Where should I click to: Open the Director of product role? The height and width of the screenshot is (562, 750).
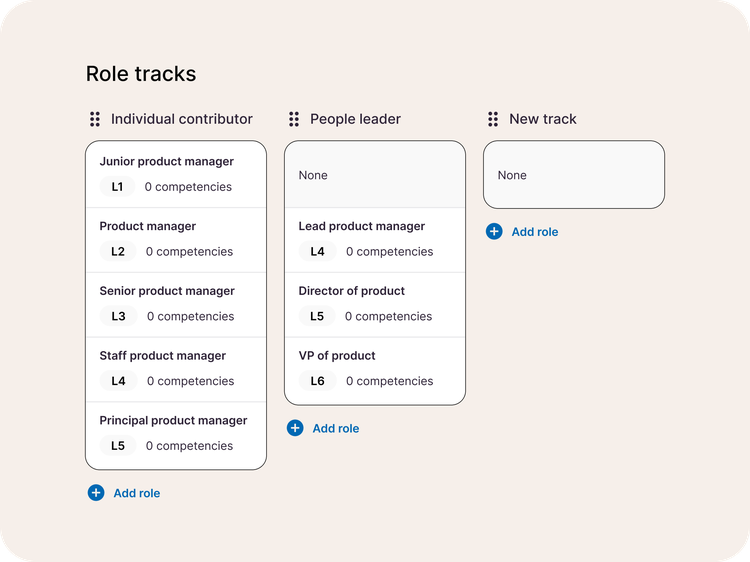point(375,305)
